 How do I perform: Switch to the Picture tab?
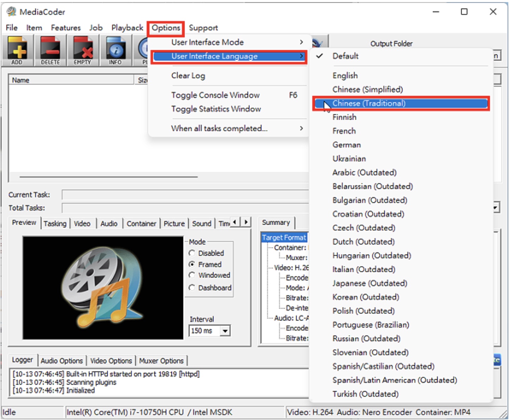point(174,223)
